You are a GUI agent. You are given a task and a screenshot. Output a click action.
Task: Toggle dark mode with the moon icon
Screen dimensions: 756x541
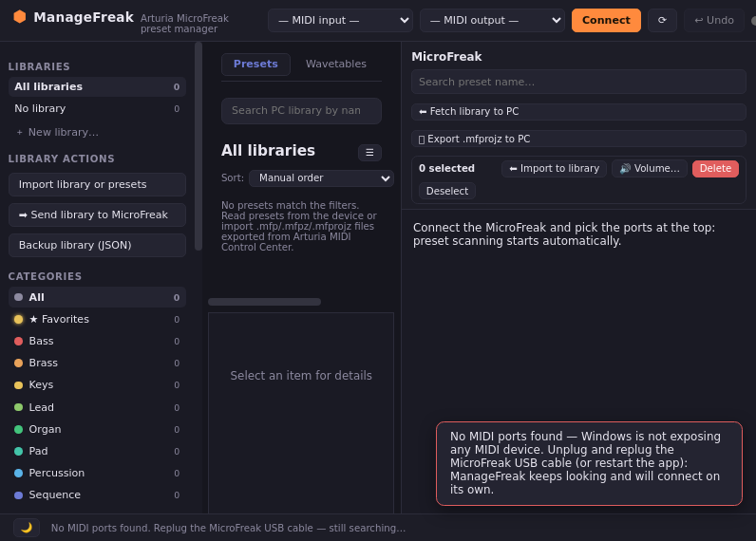pyautogui.click(x=27, y=528)
